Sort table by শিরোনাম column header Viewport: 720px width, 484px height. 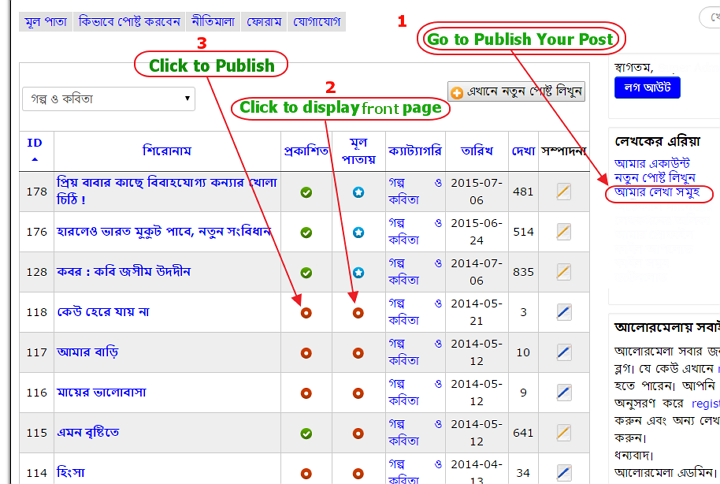[x=167, y=151]
